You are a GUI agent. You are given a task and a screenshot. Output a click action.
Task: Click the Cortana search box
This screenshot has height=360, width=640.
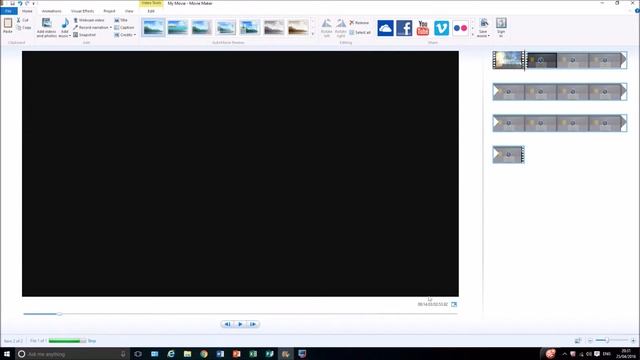click(73, 354)
